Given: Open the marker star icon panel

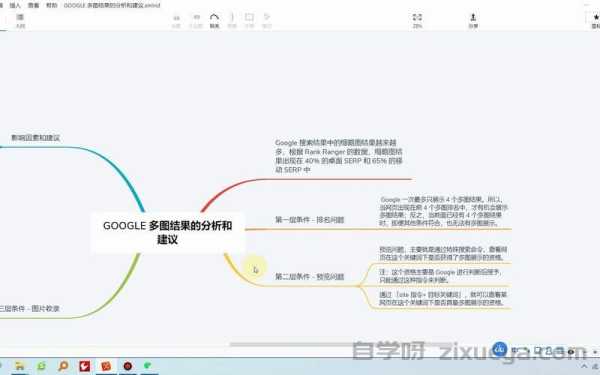Looking at the screenshot, I should click(595, 20).
